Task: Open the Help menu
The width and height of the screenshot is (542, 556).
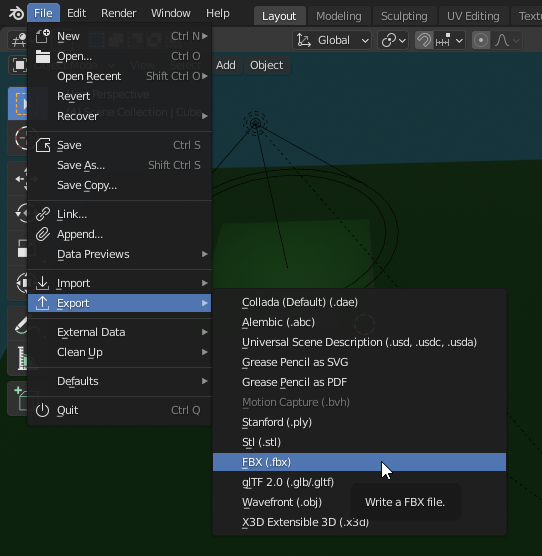Action: point(218,13)
